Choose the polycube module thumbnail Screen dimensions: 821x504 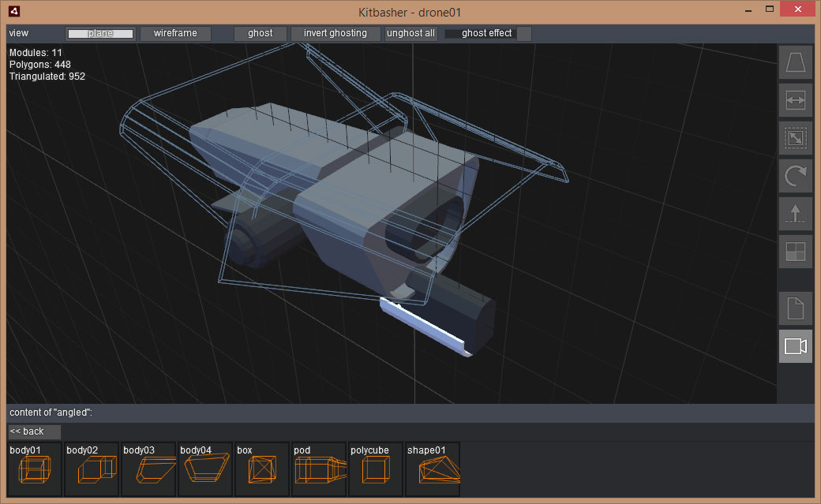(x=377, y=469)
